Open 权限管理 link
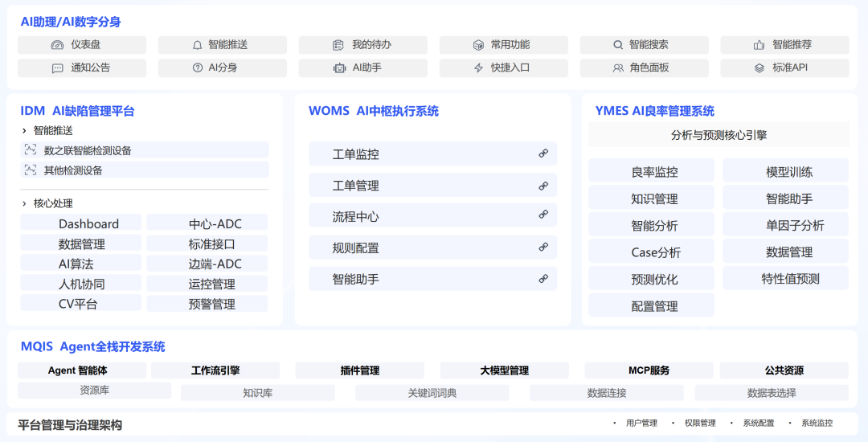 pyautogui.click(x=700, y=424)
